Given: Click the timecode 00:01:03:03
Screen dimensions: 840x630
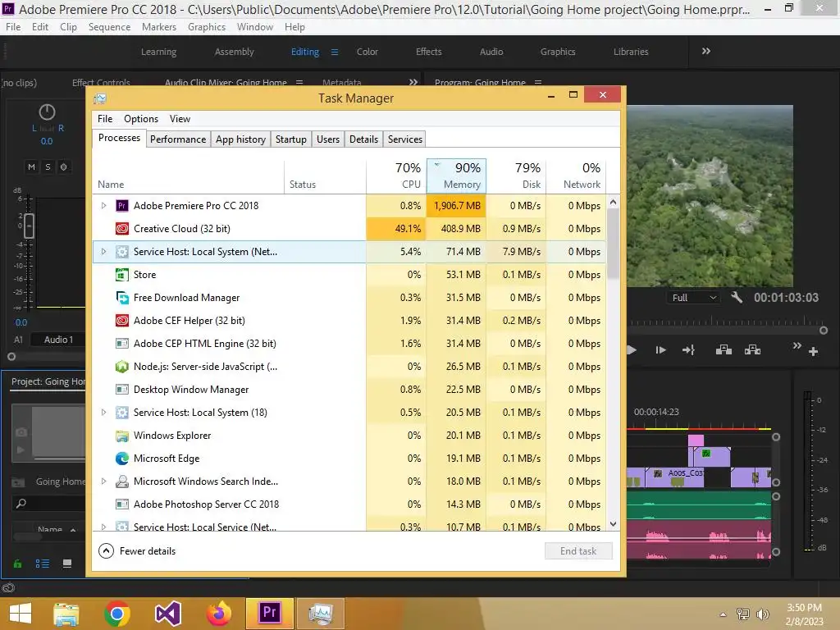Looking at the screenshot, I should pos(786,298).
